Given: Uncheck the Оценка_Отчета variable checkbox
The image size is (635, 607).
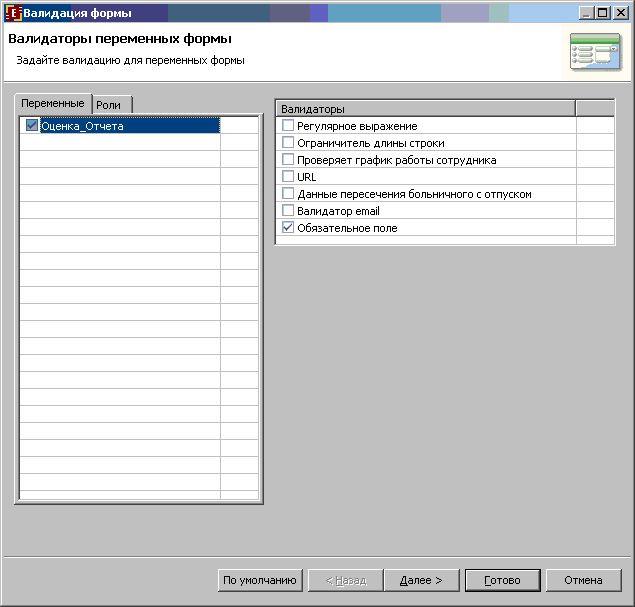Looking at the screenshot, I should pos(32,125).
